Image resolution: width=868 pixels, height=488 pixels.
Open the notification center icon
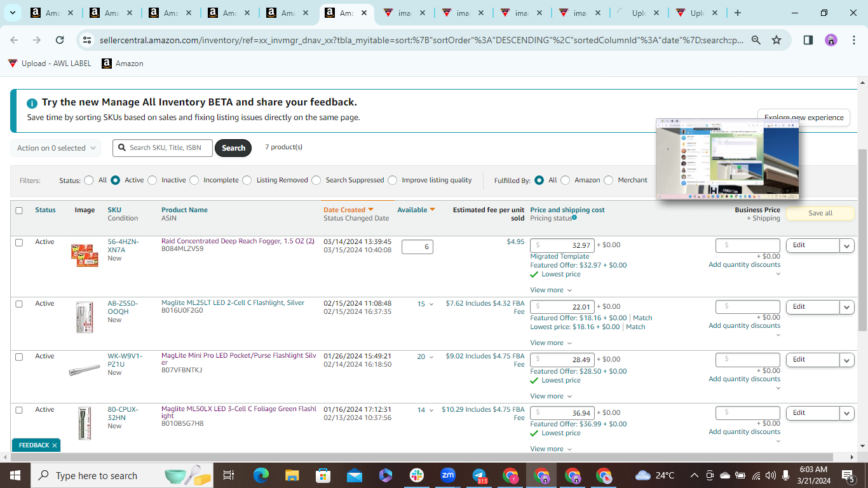tap(848, 475)
